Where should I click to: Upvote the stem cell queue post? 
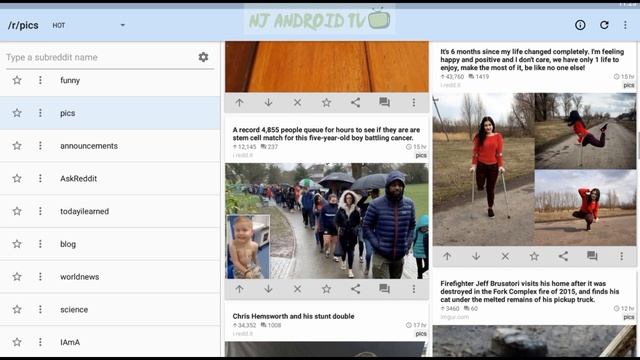(x=239, y=289)
